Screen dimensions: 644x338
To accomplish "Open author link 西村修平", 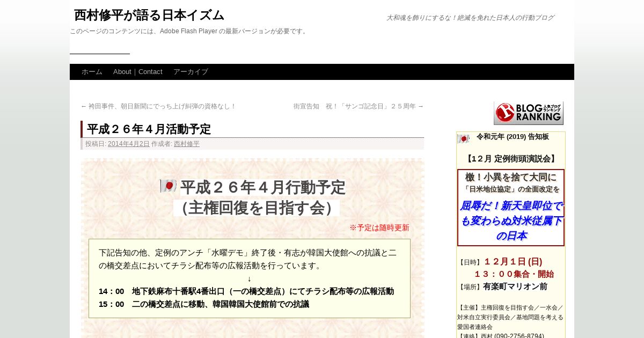I will [187, 144].
